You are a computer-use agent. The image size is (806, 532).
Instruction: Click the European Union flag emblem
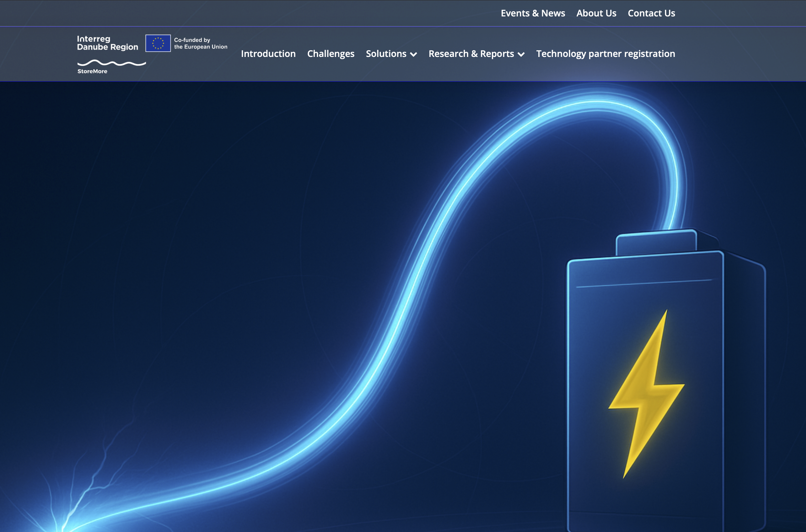(x=158, y=43)
